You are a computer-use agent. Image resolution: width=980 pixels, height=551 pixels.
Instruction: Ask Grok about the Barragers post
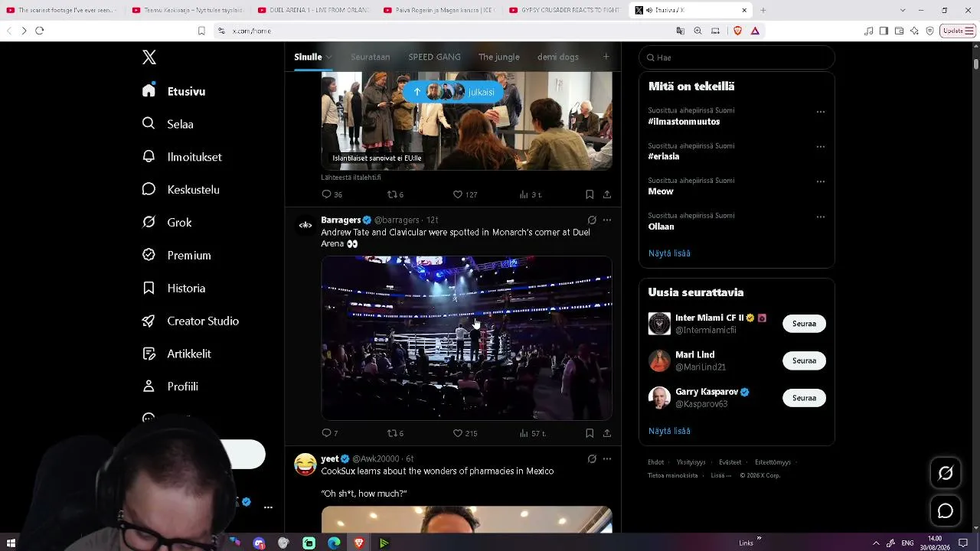[592, 220]
